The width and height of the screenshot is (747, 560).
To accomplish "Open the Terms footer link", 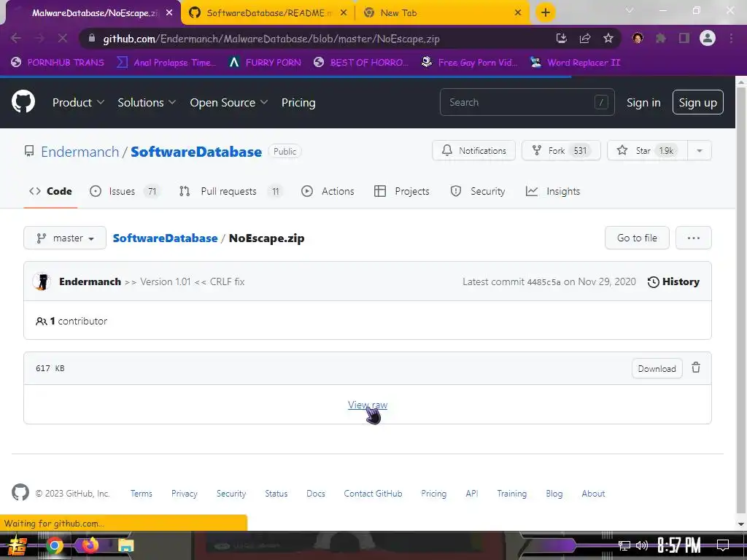I will tap(142, 494).
